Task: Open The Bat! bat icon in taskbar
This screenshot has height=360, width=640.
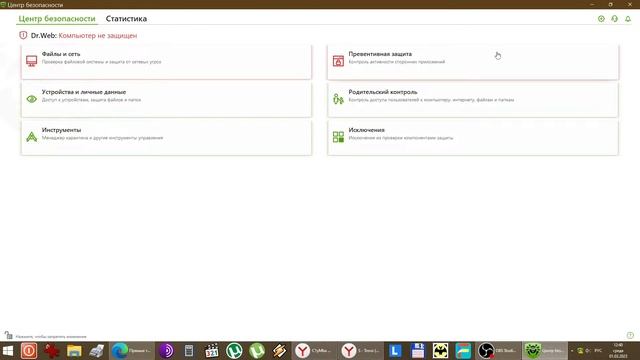Action: pos(440,351)
